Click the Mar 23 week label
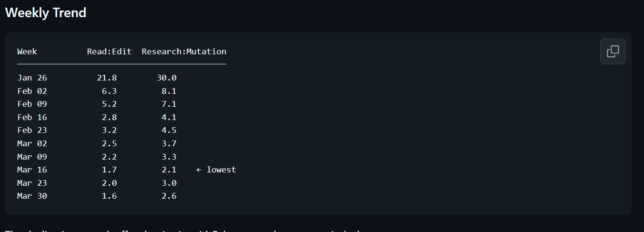 pyautogui.click(x=32, y=183)
